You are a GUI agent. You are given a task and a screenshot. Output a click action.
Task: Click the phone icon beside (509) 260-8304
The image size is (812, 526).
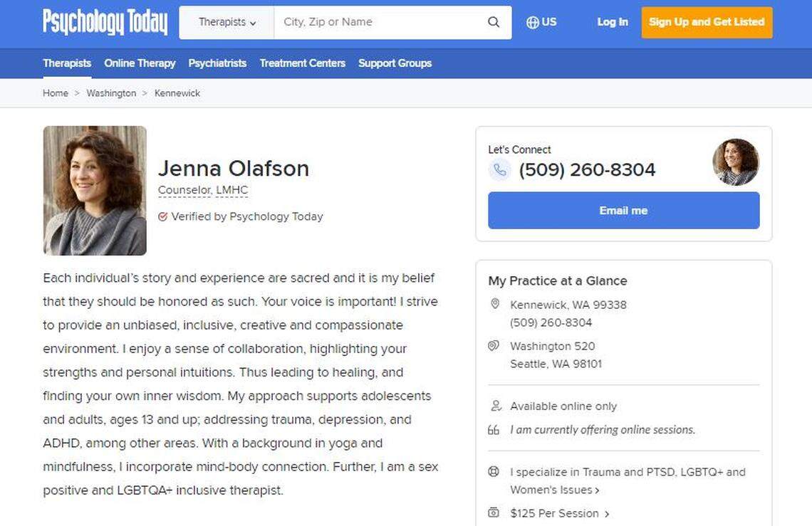(500, 170)
